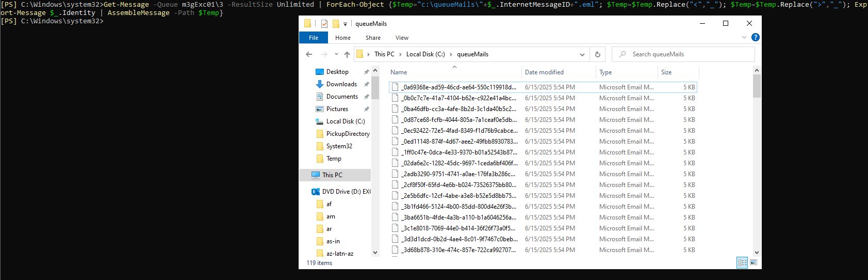Switch to Large icons view in status bar
This screenshot has width=868, height=280.
point(754,262)
